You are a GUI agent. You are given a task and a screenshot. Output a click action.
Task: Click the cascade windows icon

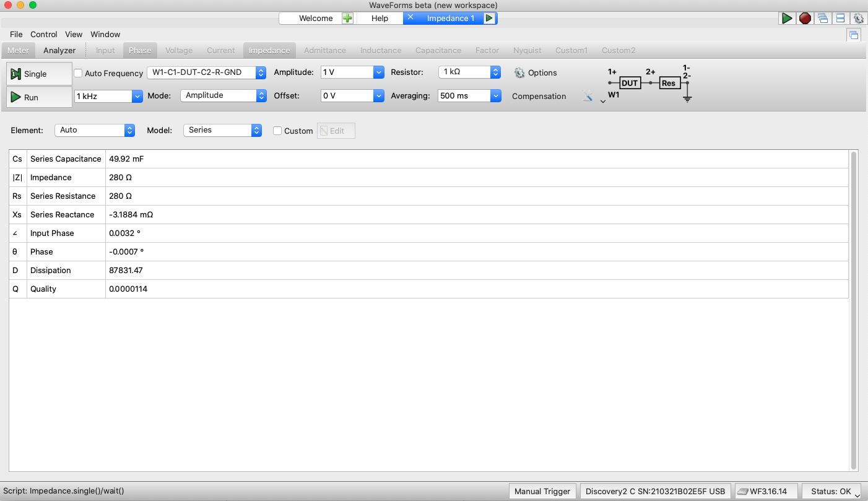(x=823, y=19)
